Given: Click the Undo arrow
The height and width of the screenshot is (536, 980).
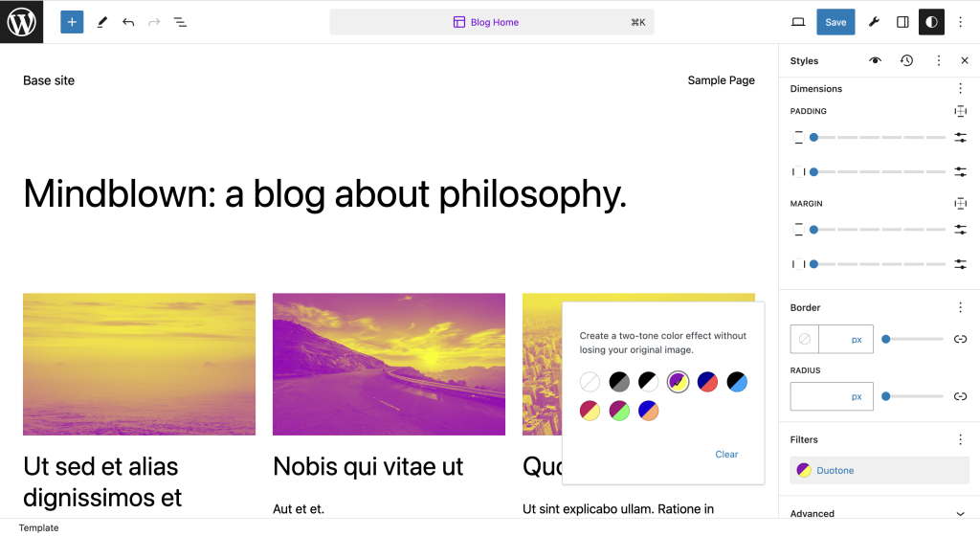Looking at the screenshot, I should coord(128,22).
